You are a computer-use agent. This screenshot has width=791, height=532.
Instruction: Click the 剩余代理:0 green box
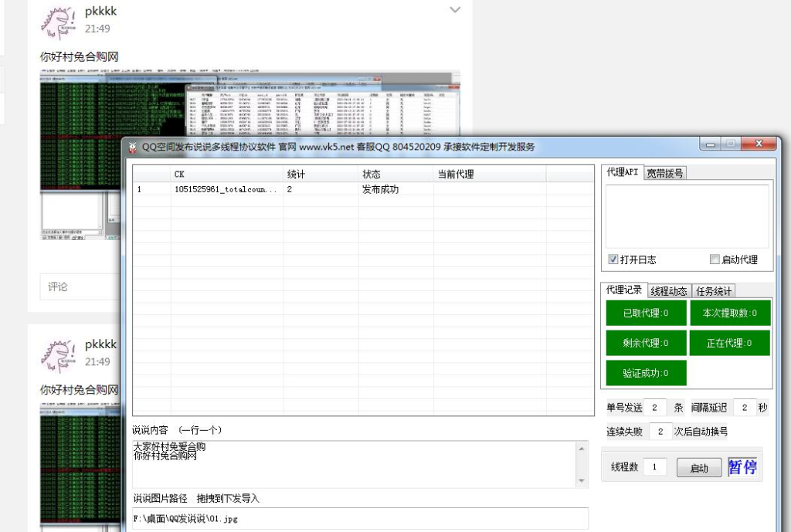[x=646, y=343]
